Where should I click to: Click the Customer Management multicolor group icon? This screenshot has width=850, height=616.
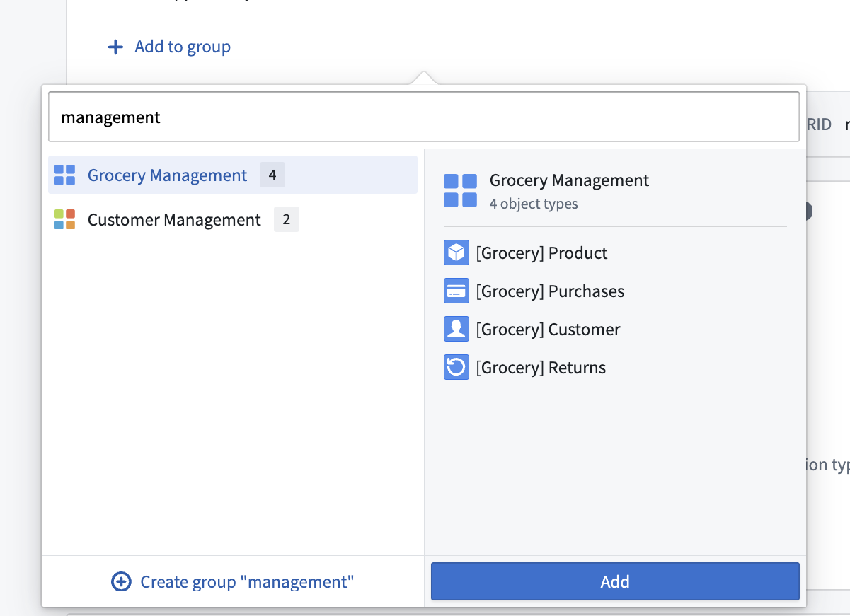tap(64, 219)
